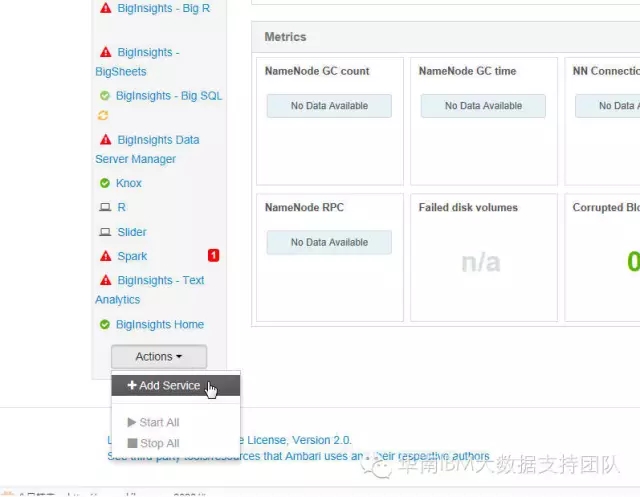Click the red alert badge showing 1 on Spark

click(213, 255)
